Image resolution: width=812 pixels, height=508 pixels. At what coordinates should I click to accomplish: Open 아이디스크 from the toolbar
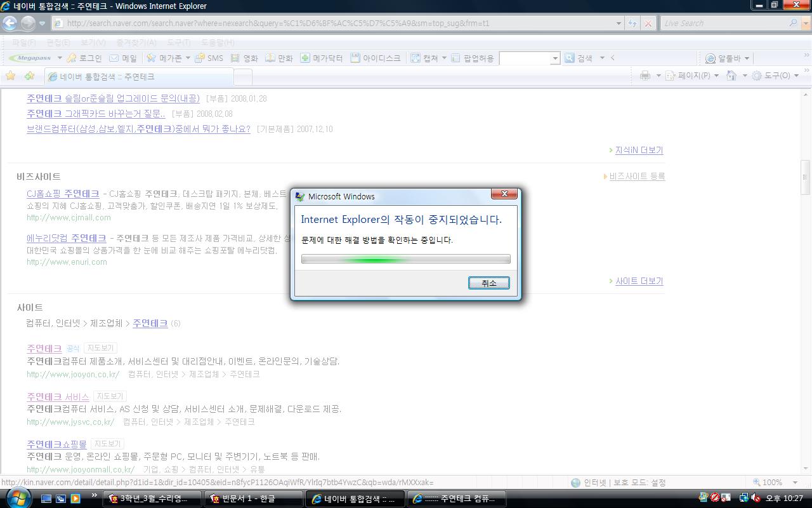[x=375, y=58]
